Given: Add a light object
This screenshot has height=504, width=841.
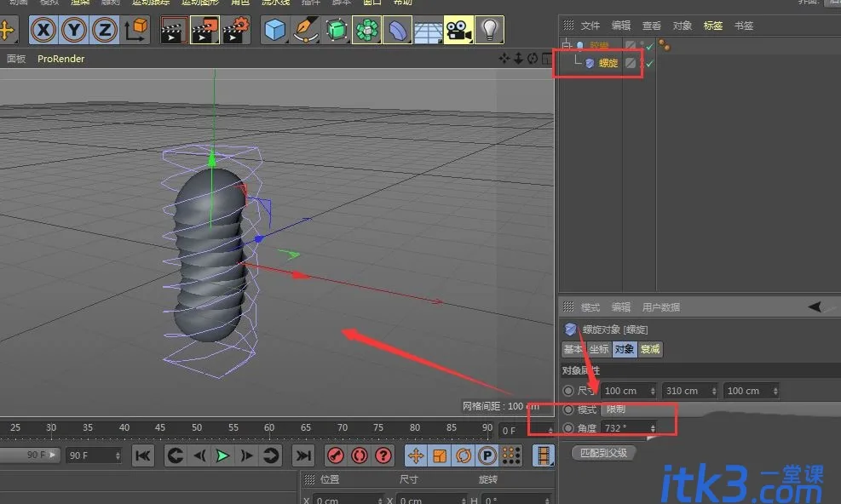Looking at the screenshot, I should pos(489,30).
